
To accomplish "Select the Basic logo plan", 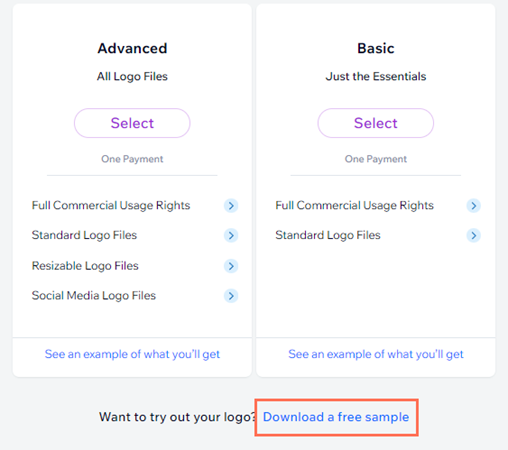I will tap(376, 123).
